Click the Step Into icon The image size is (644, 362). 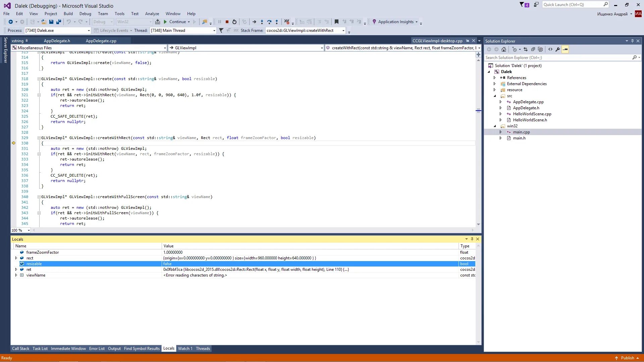[262, 22]
